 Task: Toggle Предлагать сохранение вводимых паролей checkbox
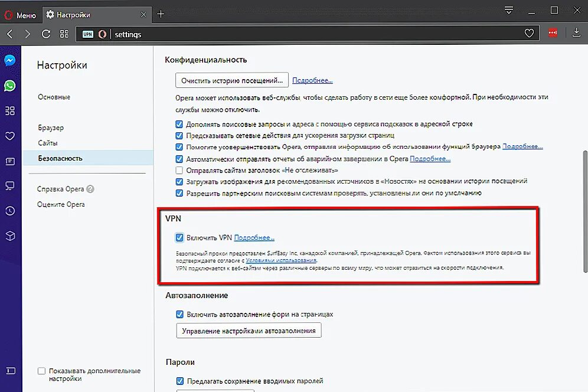[180, 381]
